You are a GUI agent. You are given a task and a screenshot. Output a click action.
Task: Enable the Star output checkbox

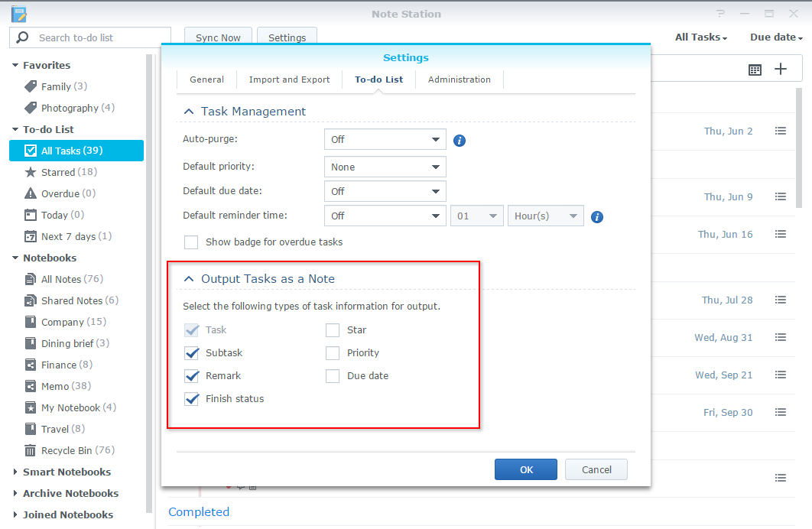[333, 329]
